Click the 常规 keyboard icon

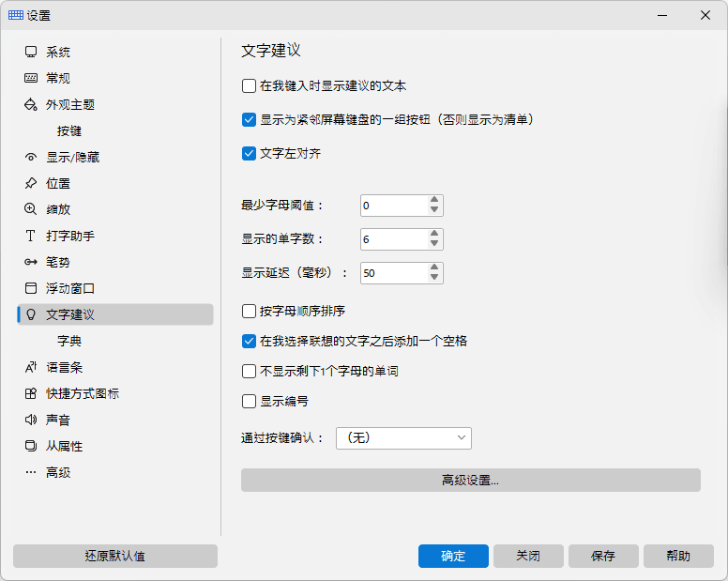click(x=31, y=78)
